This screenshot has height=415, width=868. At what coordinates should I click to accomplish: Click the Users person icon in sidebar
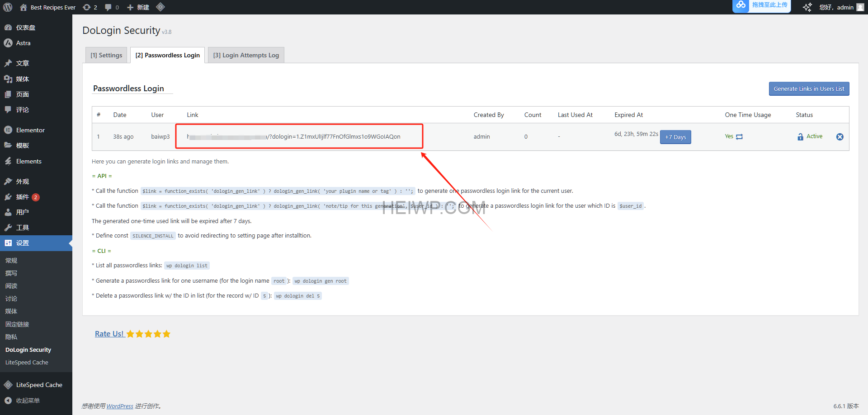pyautogui.click(x=8, y=212)
